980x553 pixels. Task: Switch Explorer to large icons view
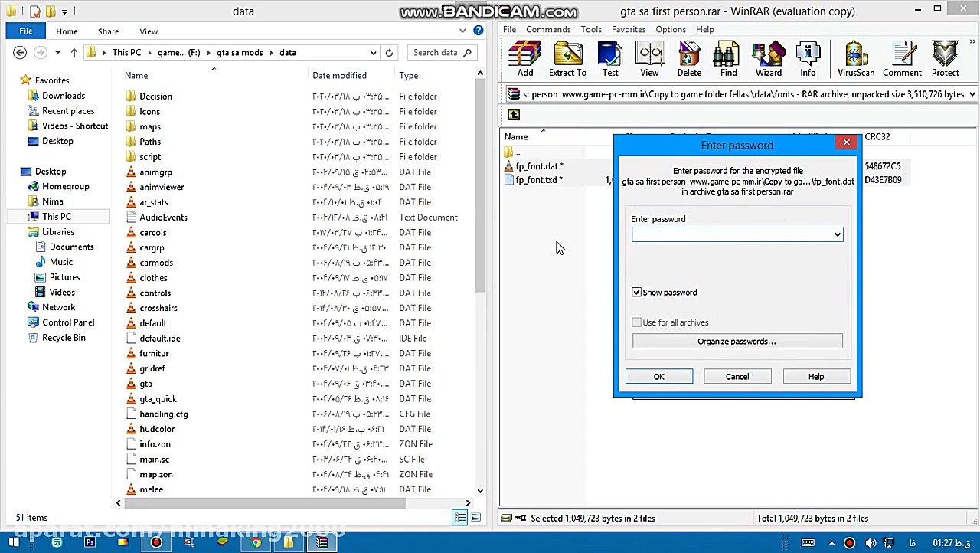475,518
